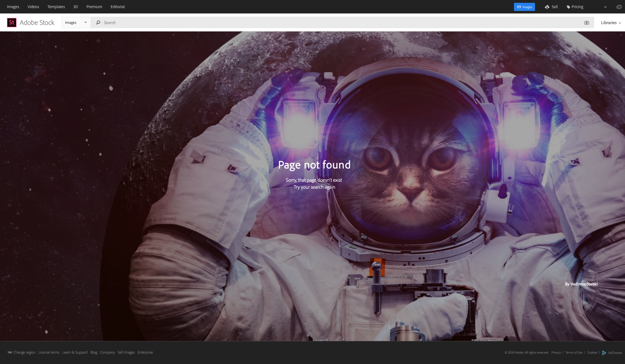Open the Premium content section
Image resolution: width=625 pixels, height=364 pixels.
pos(94,6)
